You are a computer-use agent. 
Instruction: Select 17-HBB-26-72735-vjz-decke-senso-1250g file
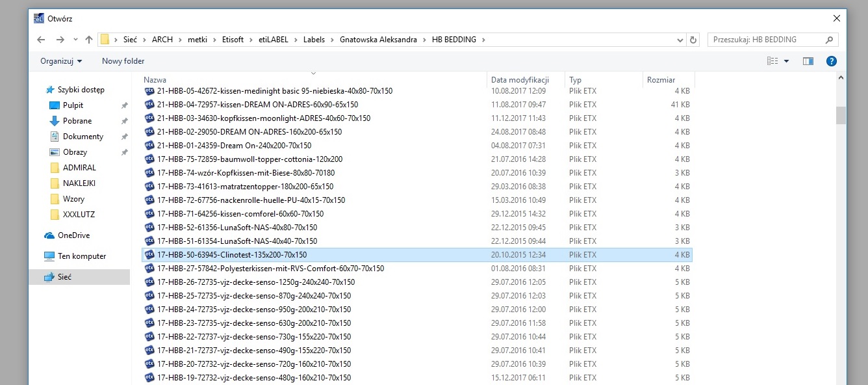417,282
